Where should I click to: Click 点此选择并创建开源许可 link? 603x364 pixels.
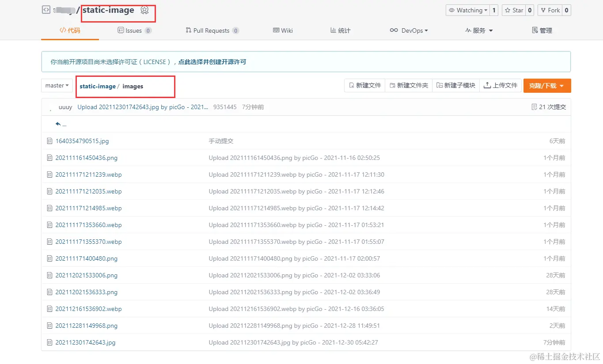pos(212,62)
